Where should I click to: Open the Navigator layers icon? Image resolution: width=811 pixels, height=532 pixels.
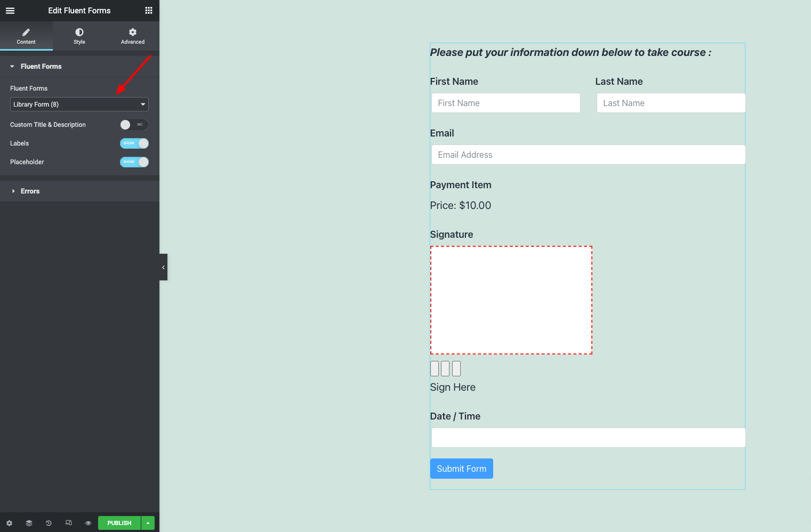(29, 523)
